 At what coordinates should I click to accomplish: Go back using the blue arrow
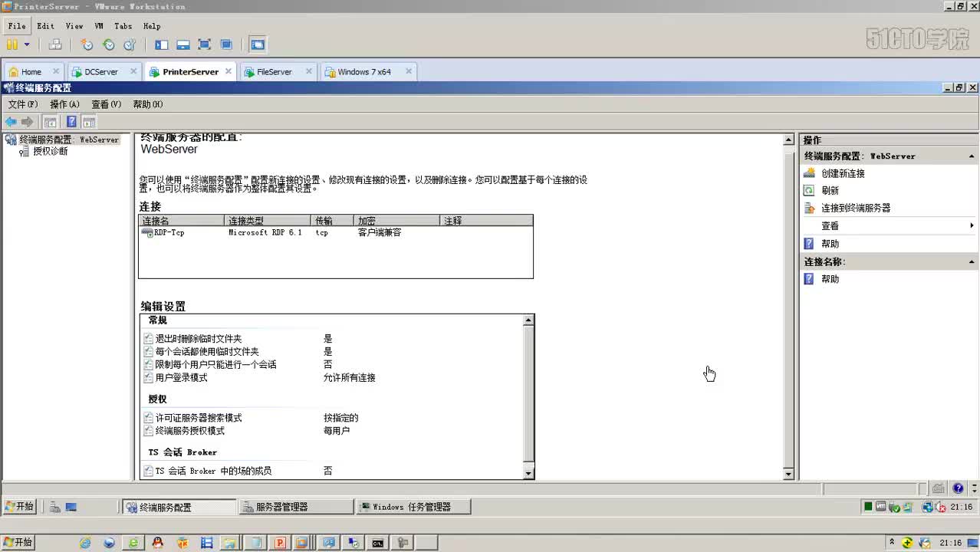11,122
